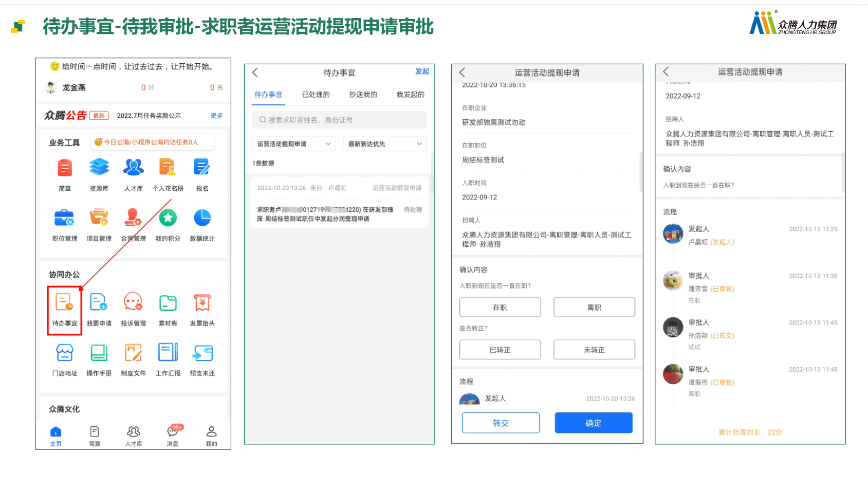Select 离职 option

(594, 307)
